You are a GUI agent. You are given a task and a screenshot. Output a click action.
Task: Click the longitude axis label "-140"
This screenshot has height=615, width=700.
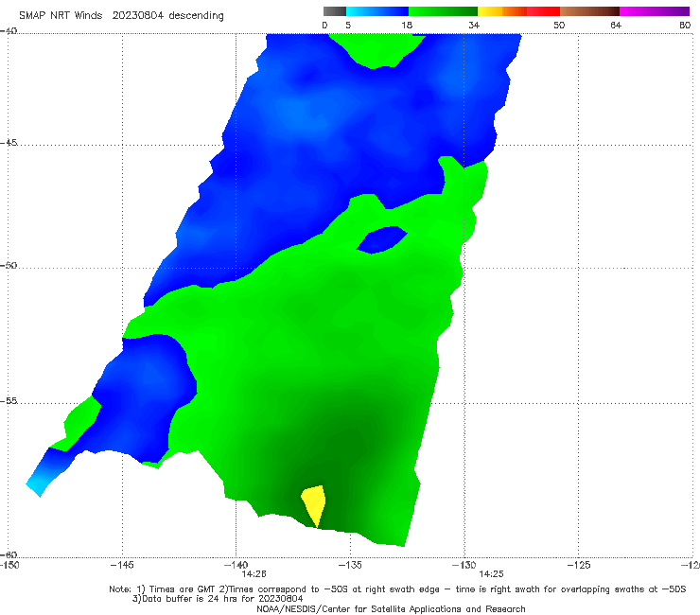[236, 565]
